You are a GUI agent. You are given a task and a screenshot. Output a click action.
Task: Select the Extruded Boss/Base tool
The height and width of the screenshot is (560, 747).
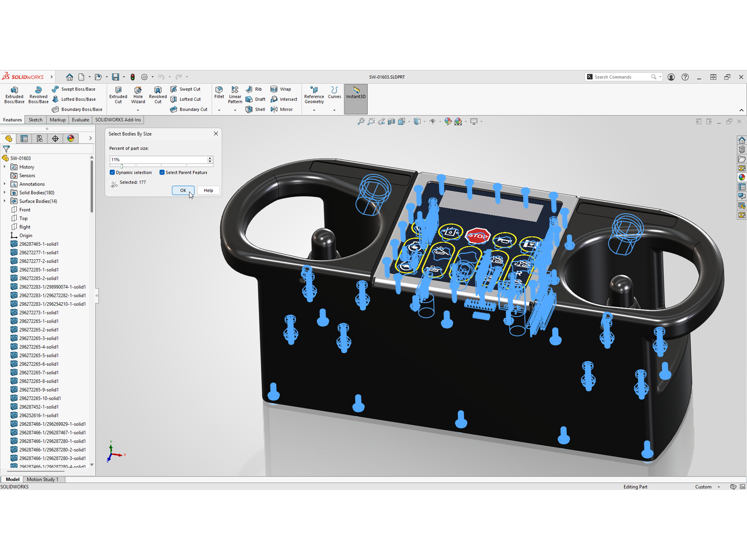pos(14,95)
